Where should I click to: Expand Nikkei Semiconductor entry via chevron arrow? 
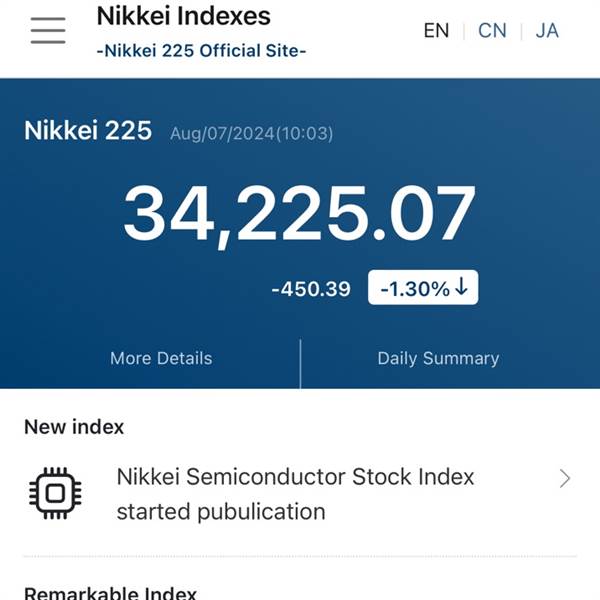click(x=565, y=479)
